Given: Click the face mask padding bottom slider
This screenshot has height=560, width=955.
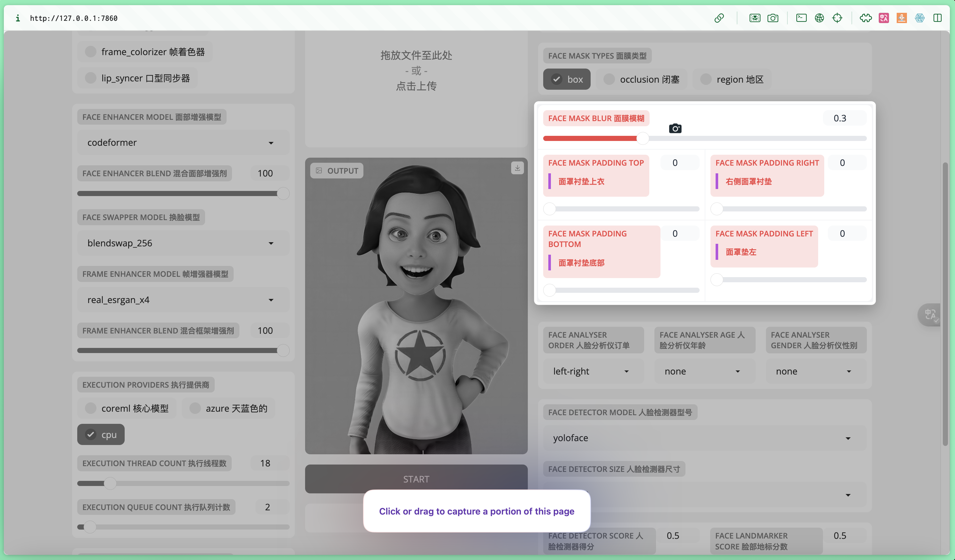Looking at the screenshot, I should [x=621, y=290].
